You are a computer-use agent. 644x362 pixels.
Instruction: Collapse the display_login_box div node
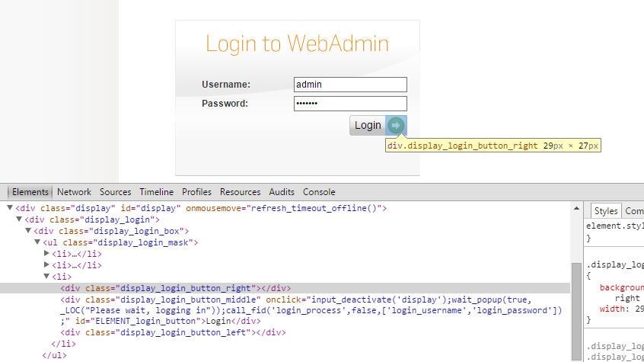tap(28, 231)
